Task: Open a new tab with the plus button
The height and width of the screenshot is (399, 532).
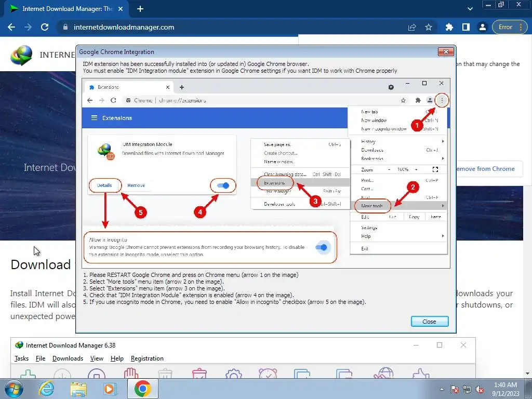Action: [x=140, y=9]
